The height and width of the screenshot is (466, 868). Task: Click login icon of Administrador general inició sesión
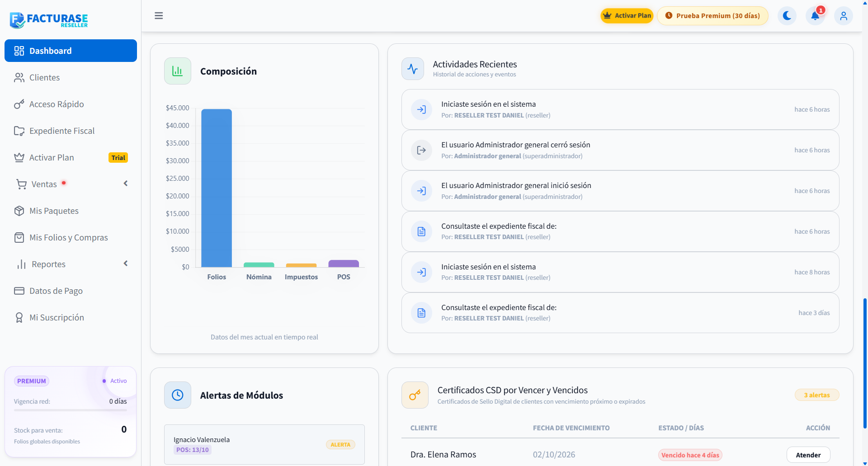421,191
